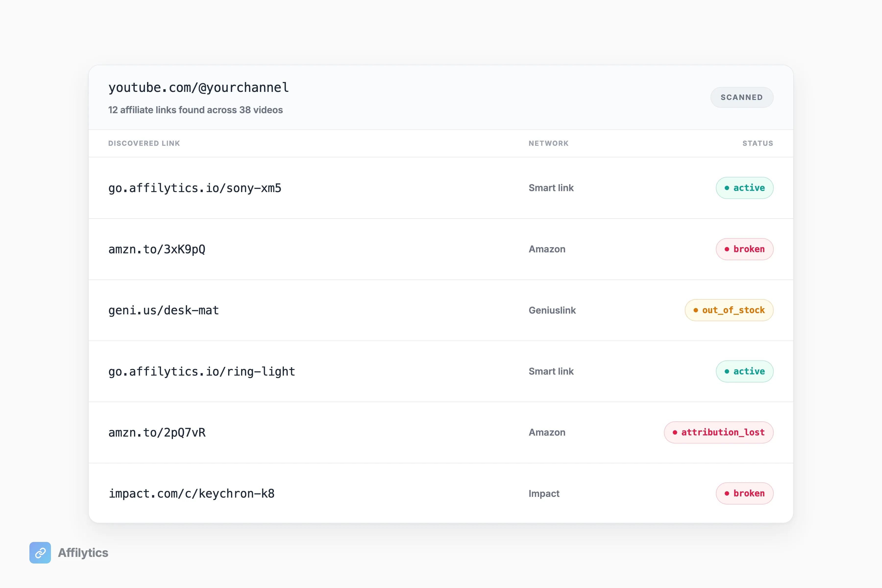Open the amzn.to/3xK9pQ link
882x588 pixels.
(157, 249)
